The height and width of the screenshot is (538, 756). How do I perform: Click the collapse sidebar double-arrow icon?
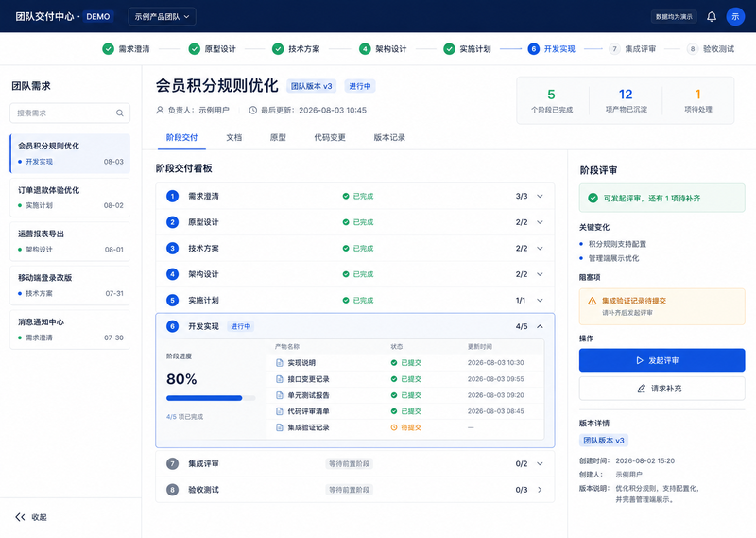[20, 517]
